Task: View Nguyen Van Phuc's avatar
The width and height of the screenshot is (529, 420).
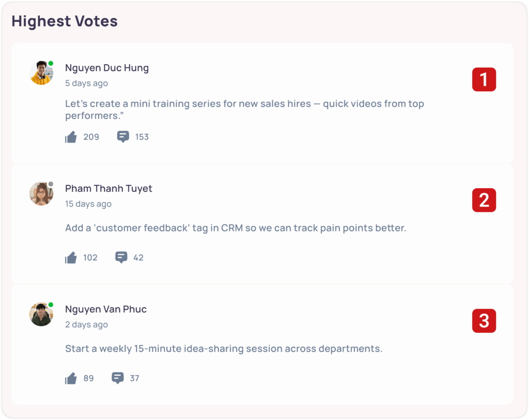Action: tap(41, 314)
